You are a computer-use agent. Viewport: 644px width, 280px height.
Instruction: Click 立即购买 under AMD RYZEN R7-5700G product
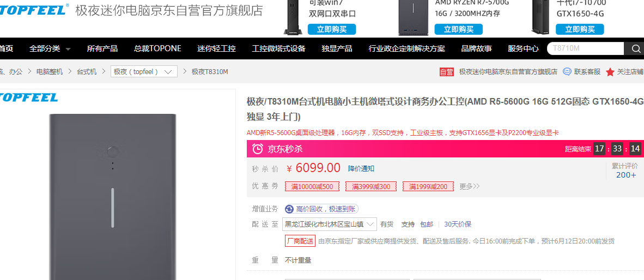458,29
